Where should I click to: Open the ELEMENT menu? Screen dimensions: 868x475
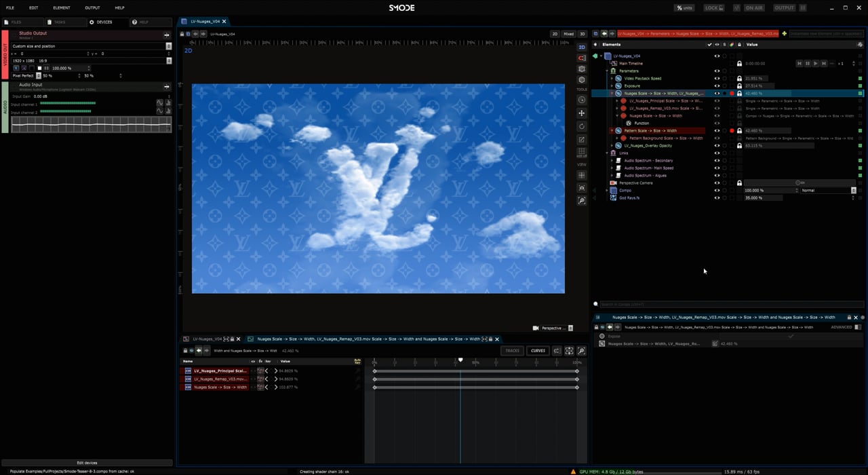pyautogui.click(x=62, y=7)
